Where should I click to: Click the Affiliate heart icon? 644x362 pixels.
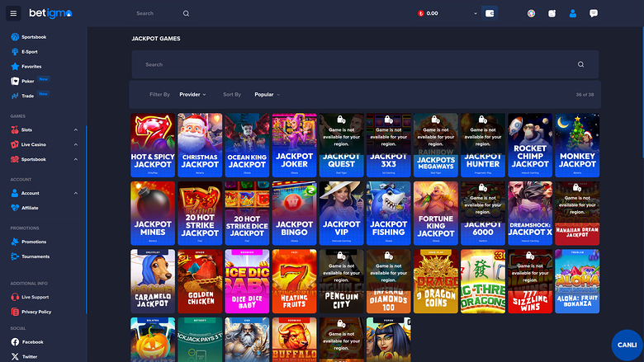coord(15,208)
